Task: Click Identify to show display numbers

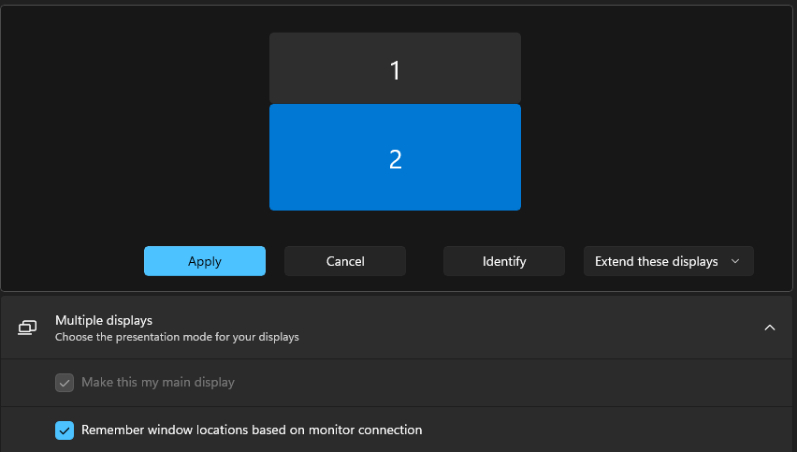Action: 504,261
